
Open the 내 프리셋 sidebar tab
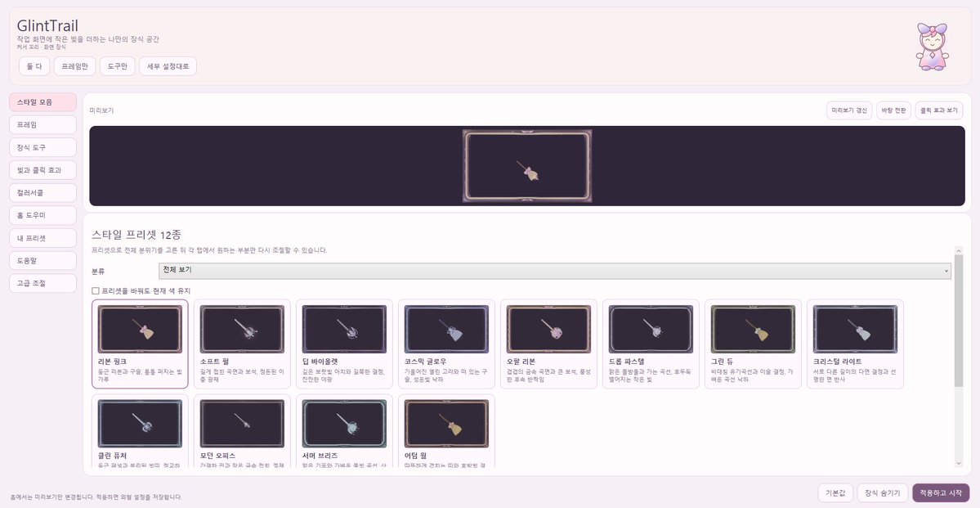[x=43, y=238]
